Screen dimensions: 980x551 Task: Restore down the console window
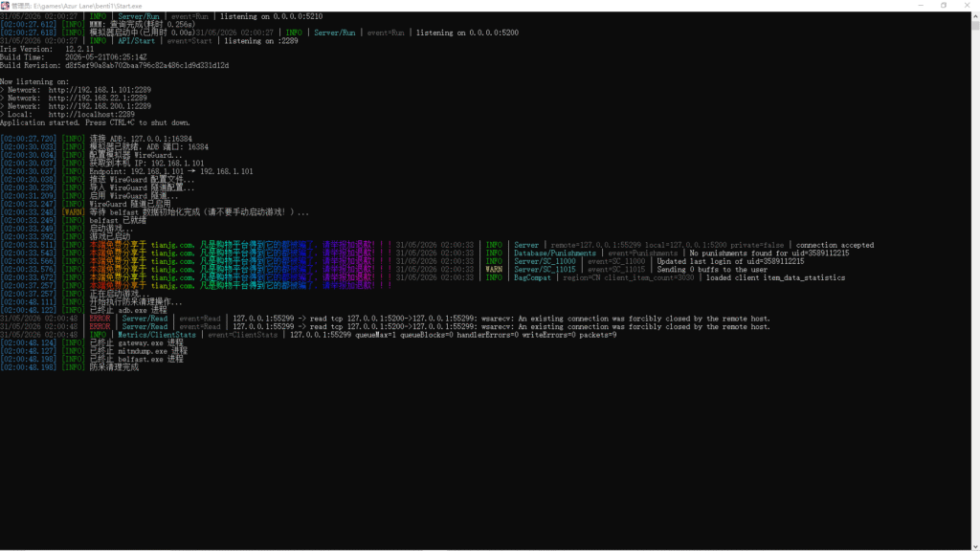(944, 5)
